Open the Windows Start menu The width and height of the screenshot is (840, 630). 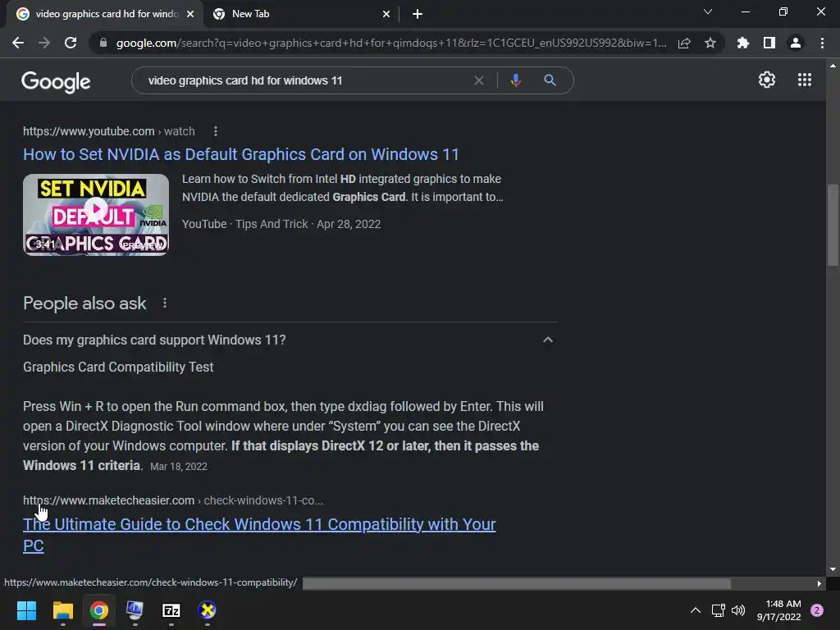coord(26,610)
